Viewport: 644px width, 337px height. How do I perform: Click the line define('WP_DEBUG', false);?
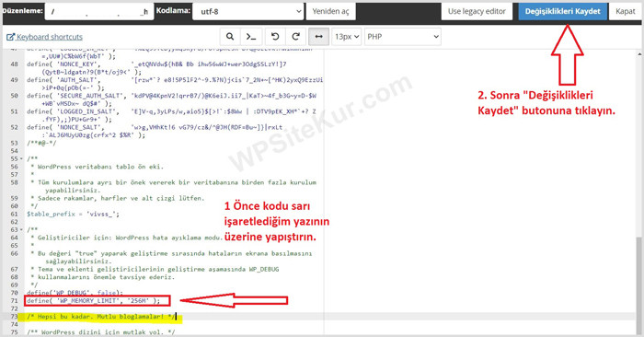tap(75, 293)
